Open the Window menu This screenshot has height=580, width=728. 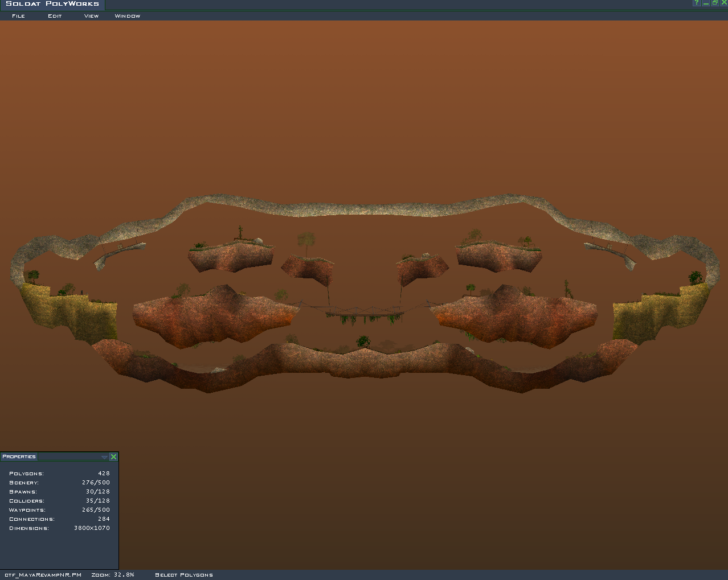pos(128,16)
